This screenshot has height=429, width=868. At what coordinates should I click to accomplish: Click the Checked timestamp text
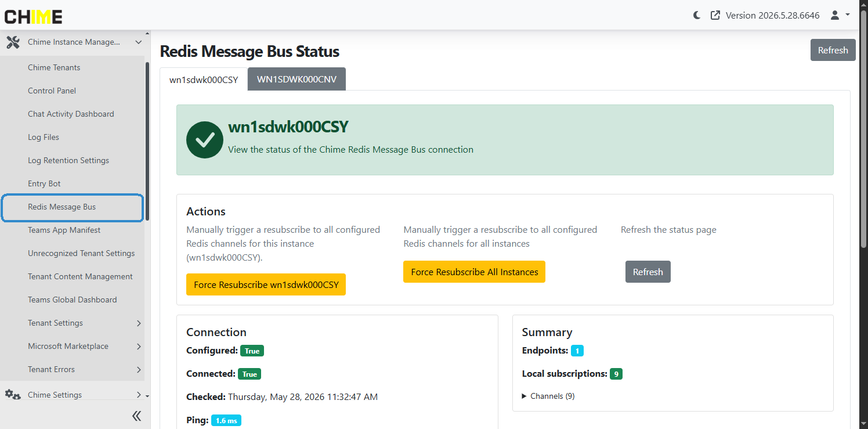click(302, 397)
